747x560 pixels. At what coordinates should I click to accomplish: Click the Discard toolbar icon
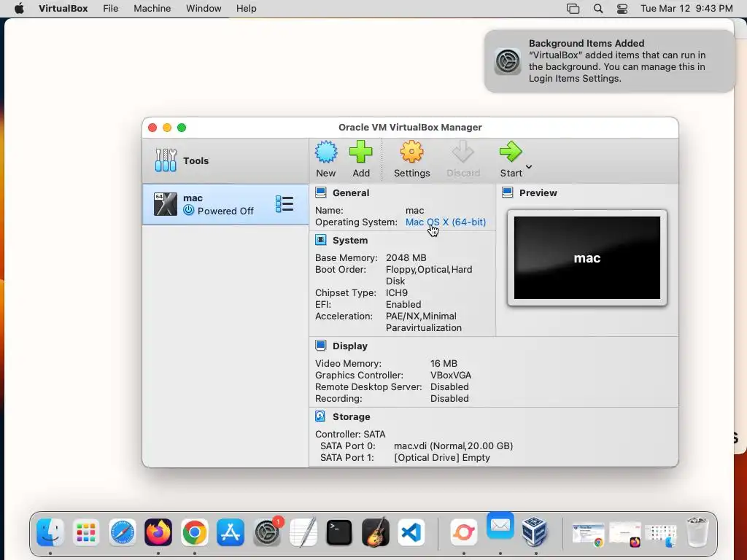462,152
